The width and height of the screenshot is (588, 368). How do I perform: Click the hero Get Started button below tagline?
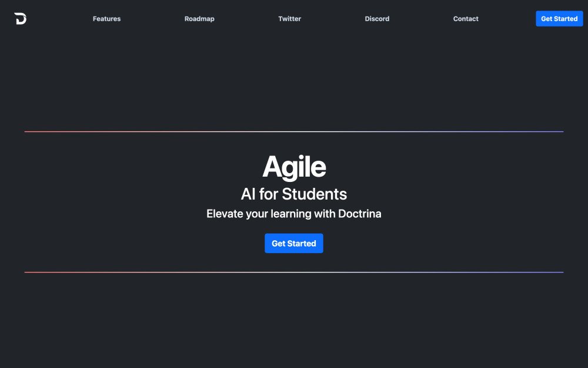coord(293,243)
